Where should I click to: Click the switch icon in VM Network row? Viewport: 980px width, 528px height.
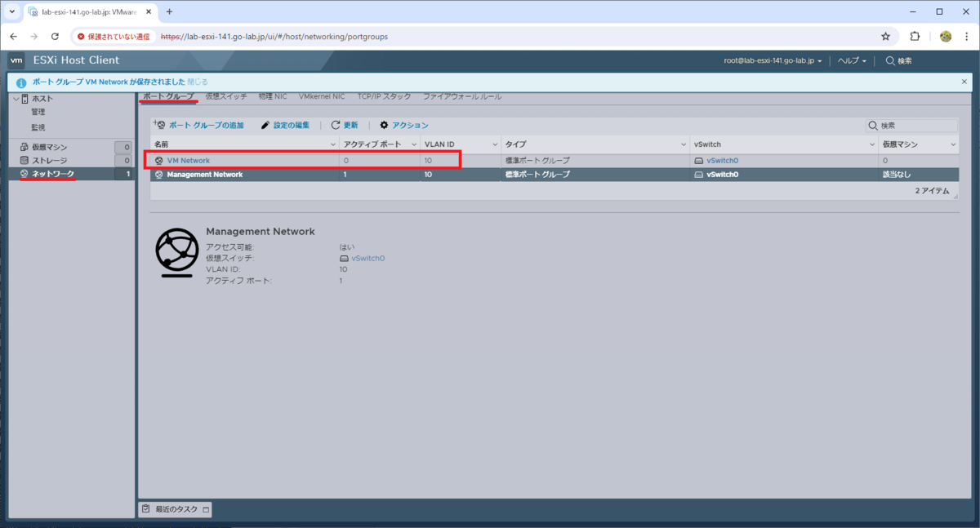pos(699,161)
